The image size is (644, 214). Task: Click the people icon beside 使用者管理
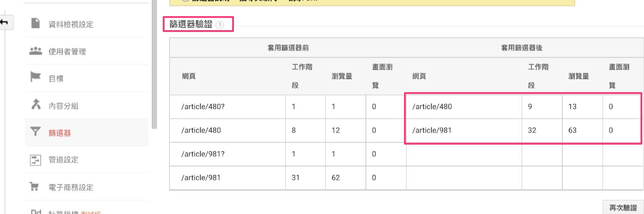pyautogui.click(x=35, y=51)
